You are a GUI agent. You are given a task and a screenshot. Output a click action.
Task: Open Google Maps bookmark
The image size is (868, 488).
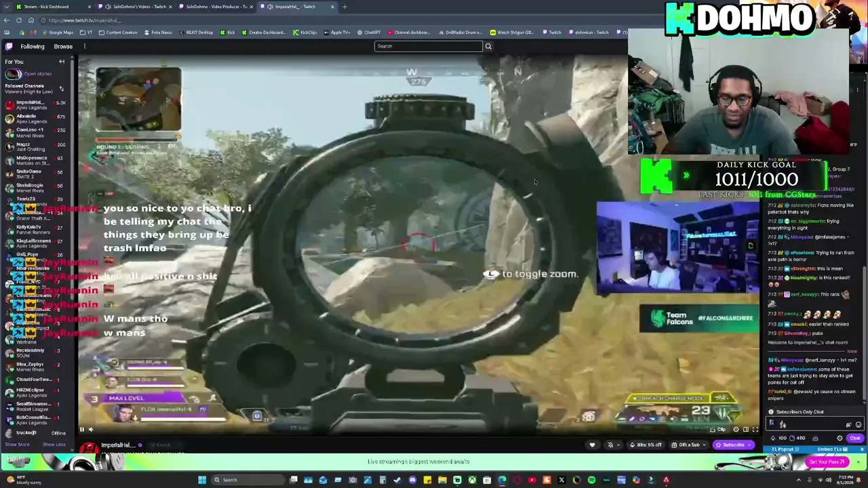point(56,33)
